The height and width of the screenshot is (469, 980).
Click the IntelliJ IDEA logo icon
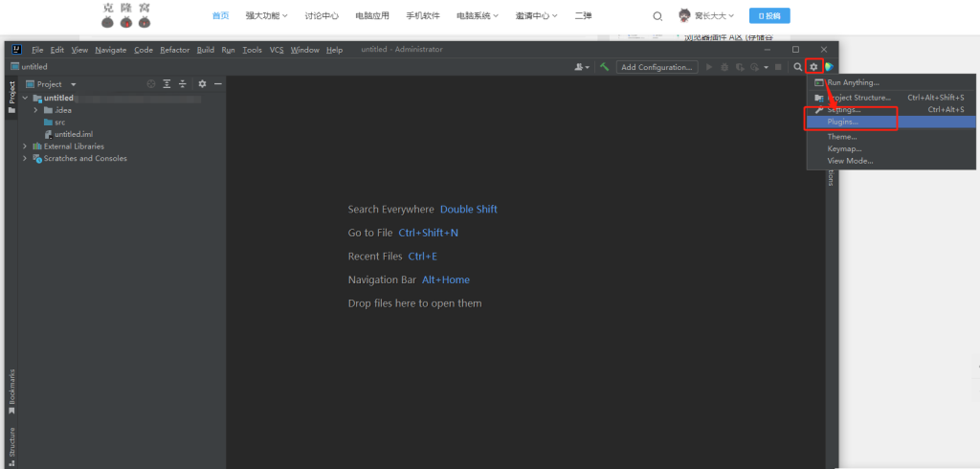click(x=17, y=50)
